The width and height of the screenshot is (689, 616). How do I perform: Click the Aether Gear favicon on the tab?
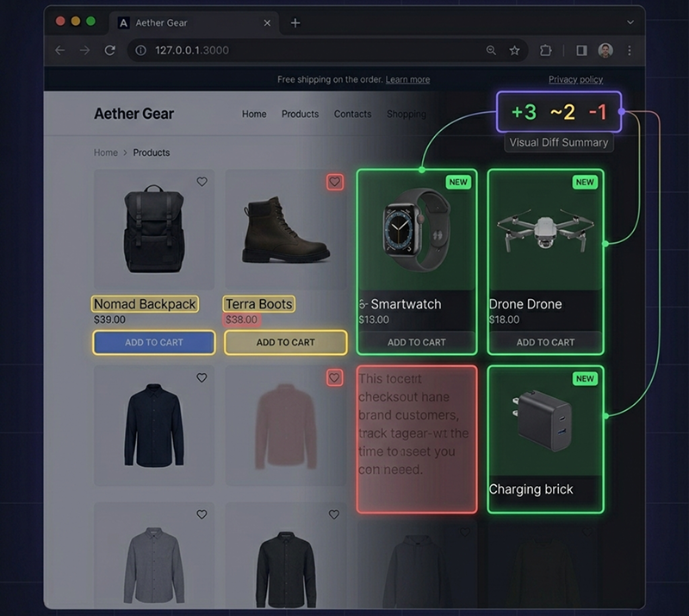click(x=123, y=23)
